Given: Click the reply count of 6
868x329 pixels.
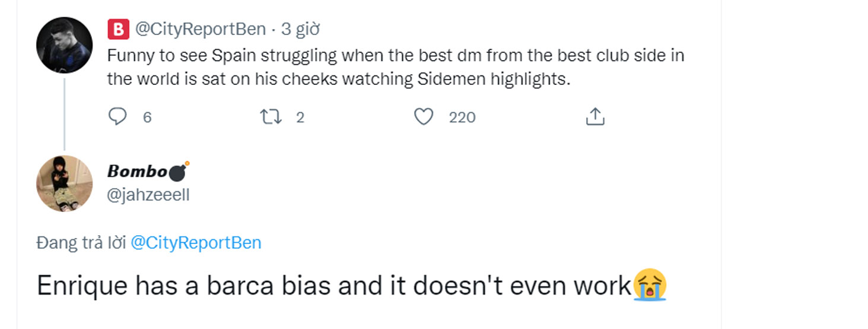Looking at the screenshot, I should point(147,118).
